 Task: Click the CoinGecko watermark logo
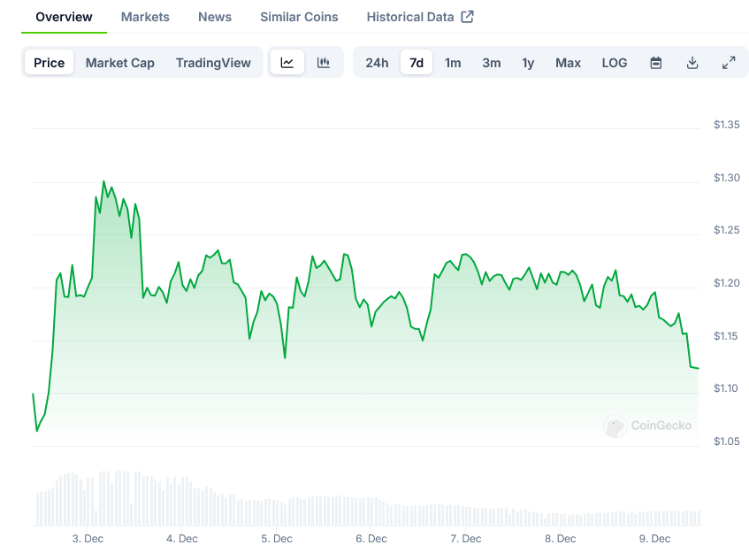649,426
